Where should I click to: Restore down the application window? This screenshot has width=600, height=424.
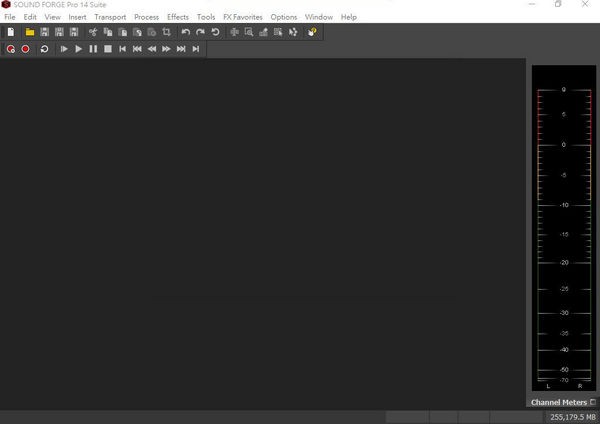558,4
